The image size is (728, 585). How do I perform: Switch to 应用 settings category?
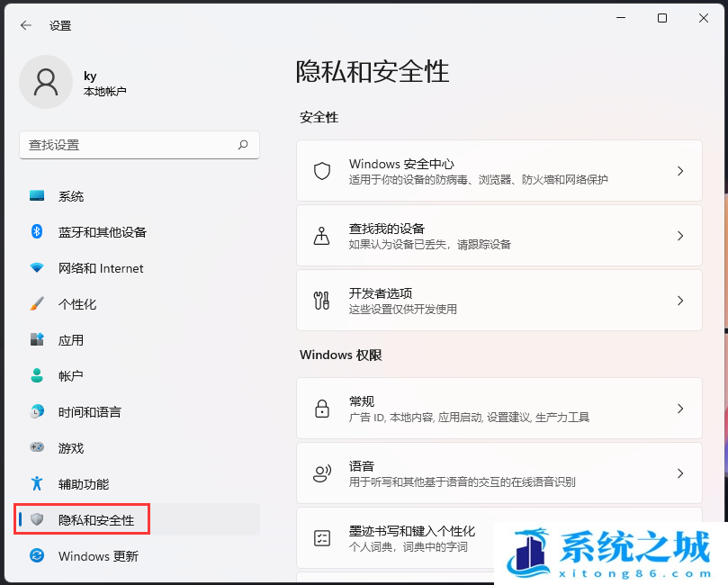(138, 340)
